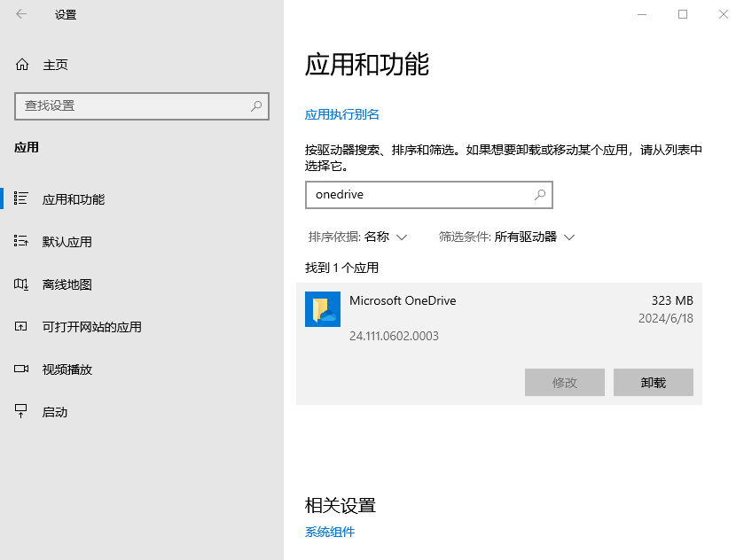Click the Microsoft OneDrive app icon
Screen dimensions: 744x560
point(322,309)
